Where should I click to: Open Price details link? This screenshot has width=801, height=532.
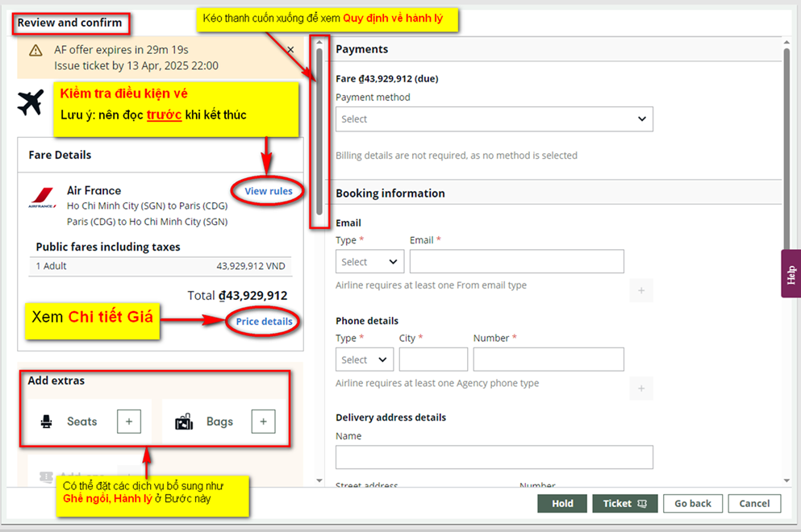(x=264, y=321)
